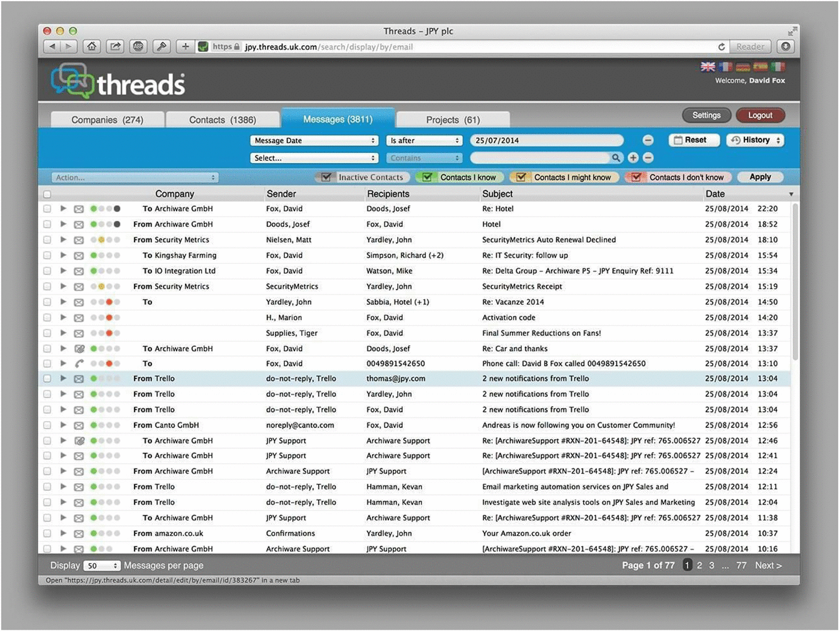Open the History dropdown

point(755,140)
